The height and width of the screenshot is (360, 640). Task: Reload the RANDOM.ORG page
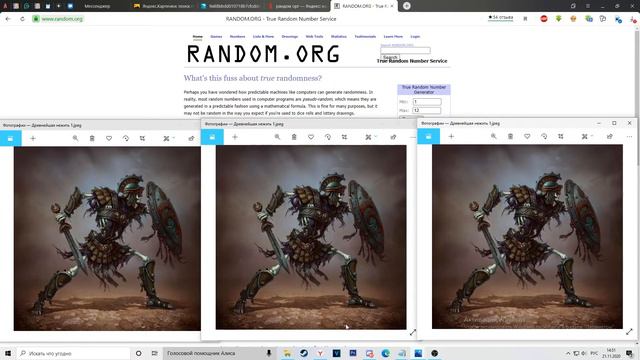[x=22, y=19]
